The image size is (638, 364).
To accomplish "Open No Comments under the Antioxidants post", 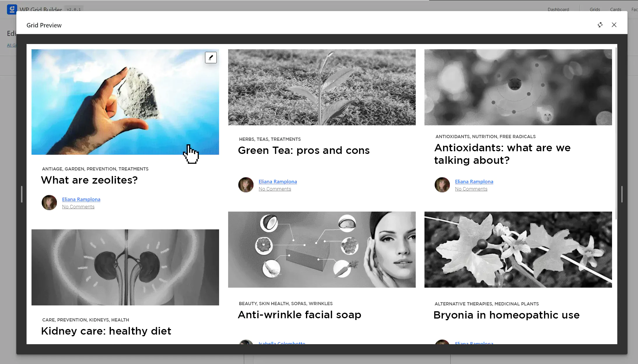I will 471,189.
